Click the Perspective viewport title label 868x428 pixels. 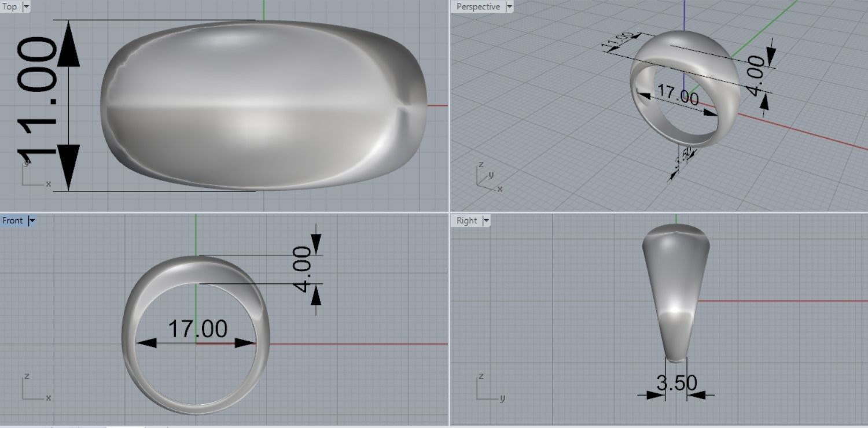pyautogui.click(x=478, y=7)
